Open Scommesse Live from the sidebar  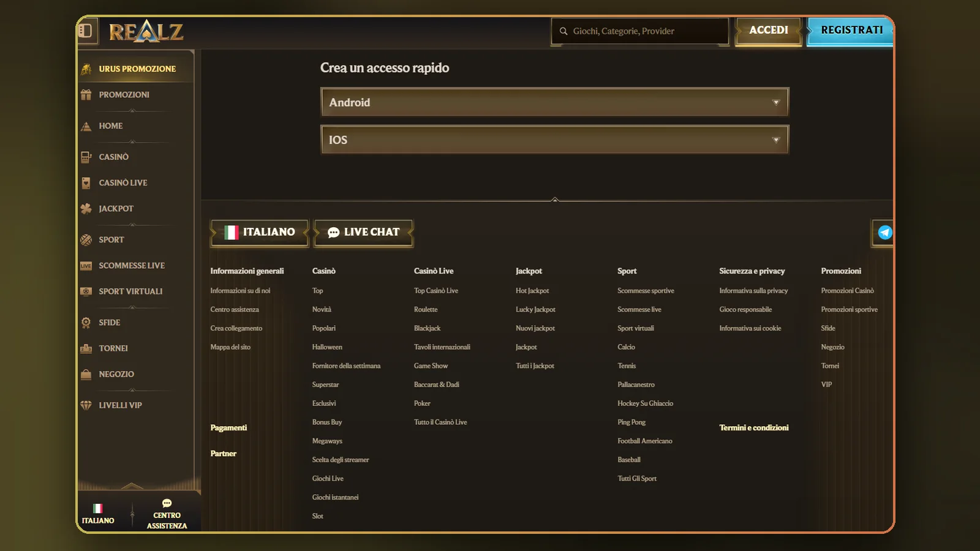[132, 266]
